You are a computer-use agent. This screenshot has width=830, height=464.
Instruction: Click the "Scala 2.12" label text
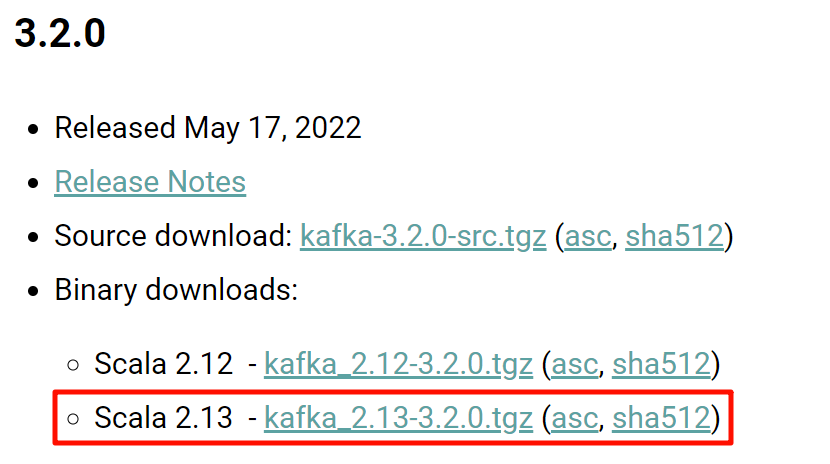pyautogui.click(x=163, y=365)
